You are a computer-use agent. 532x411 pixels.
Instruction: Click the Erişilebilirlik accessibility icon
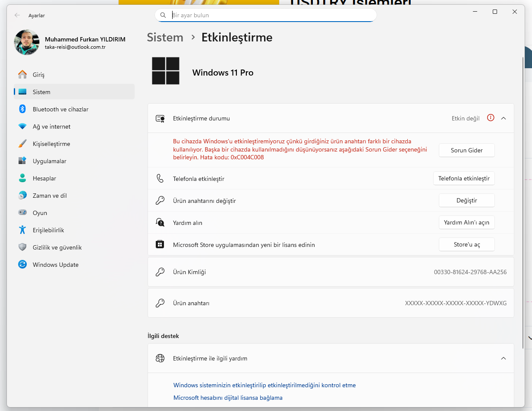tap(22, 230)
